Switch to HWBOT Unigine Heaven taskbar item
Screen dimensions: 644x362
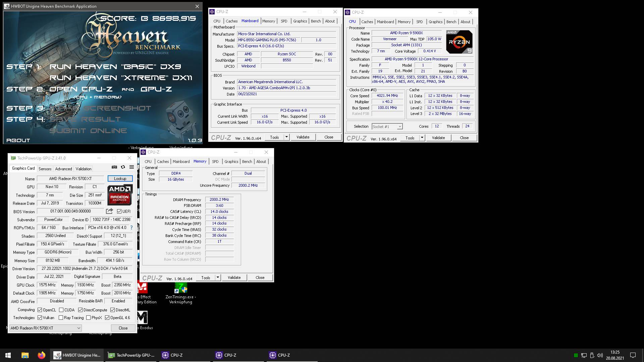(77, 355)
